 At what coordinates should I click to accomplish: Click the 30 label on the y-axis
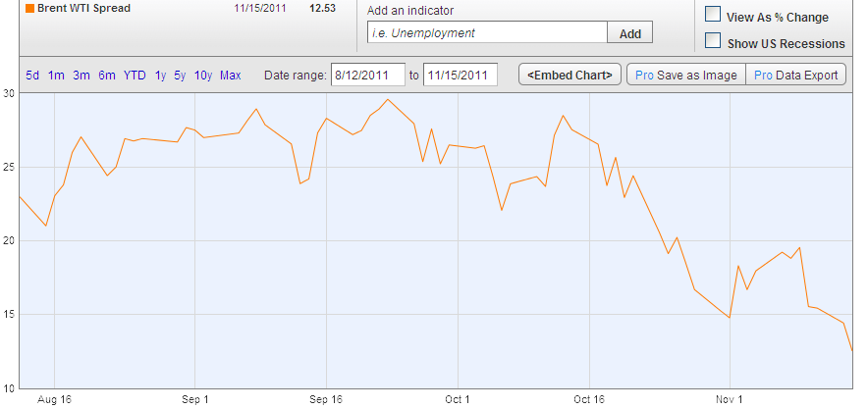click(x=7, y=94)
